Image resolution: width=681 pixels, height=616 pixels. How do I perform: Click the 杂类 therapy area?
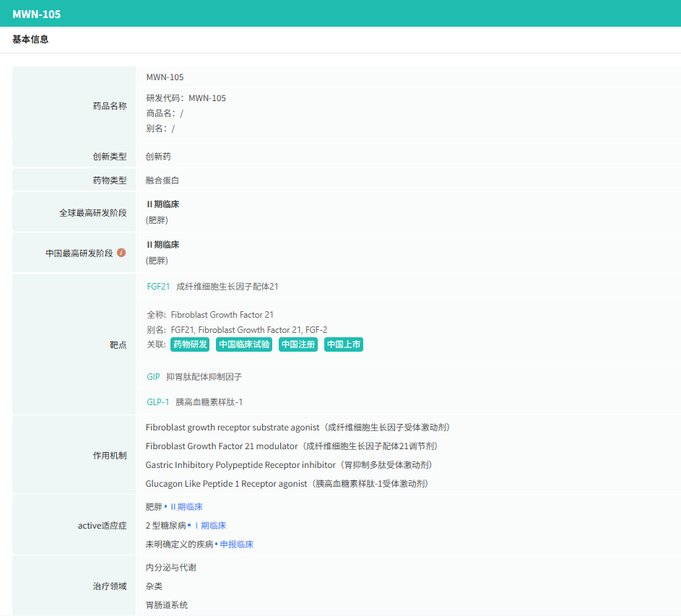point(154,586)
